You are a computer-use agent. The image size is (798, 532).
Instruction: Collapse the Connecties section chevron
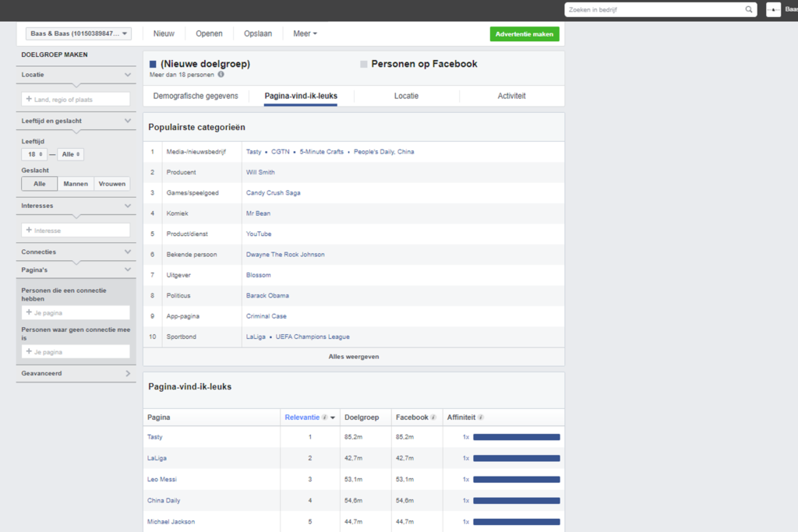pyautogui.click(x=128, y=252)
